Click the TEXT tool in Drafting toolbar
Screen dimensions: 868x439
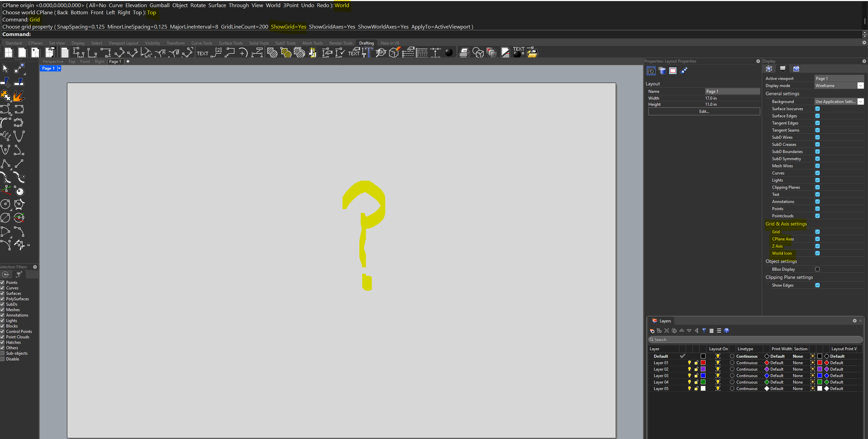(203, 53)
